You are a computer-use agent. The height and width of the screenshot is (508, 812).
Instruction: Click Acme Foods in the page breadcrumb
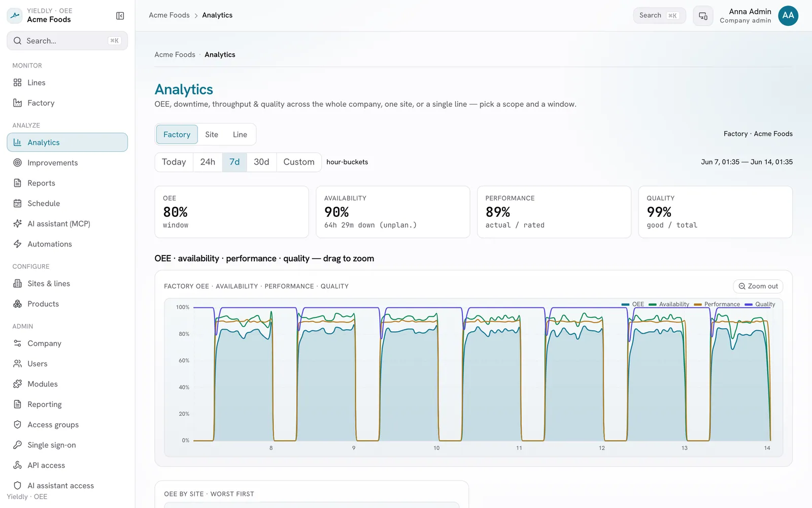point(175,54)
